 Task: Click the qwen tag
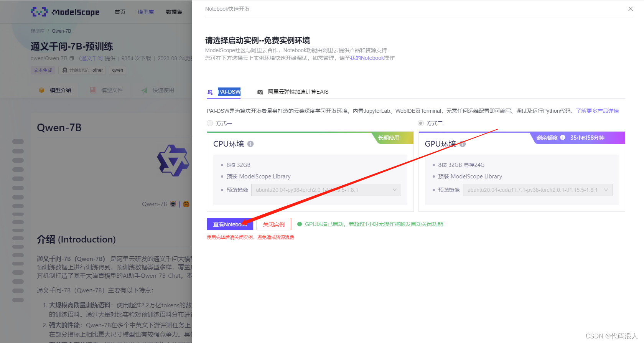point(118,70)
